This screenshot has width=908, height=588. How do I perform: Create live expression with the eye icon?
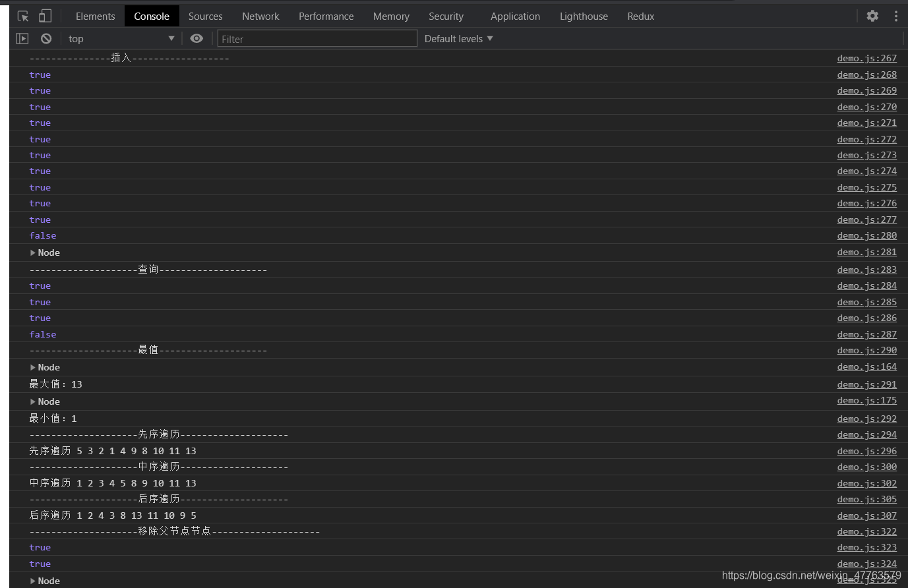(x=197, y=39)
